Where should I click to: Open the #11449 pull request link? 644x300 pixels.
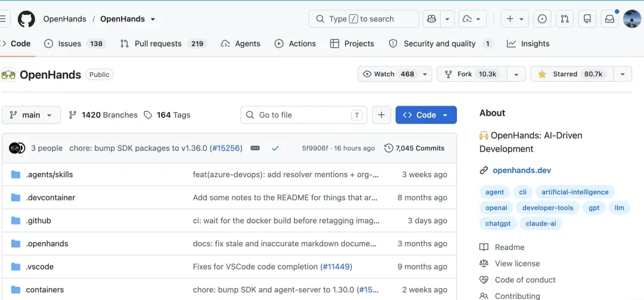click(x=336, y=267)
